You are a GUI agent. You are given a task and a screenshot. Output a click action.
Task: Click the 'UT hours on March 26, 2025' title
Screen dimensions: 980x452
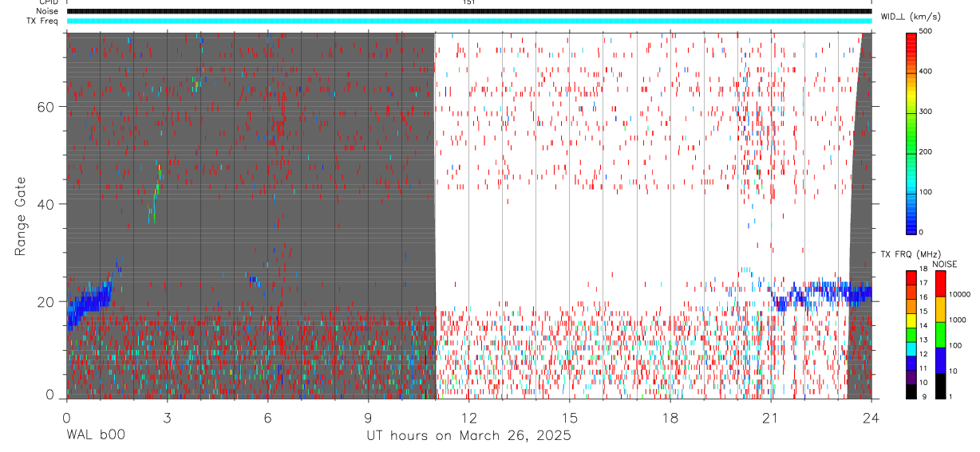click(468, 436)
